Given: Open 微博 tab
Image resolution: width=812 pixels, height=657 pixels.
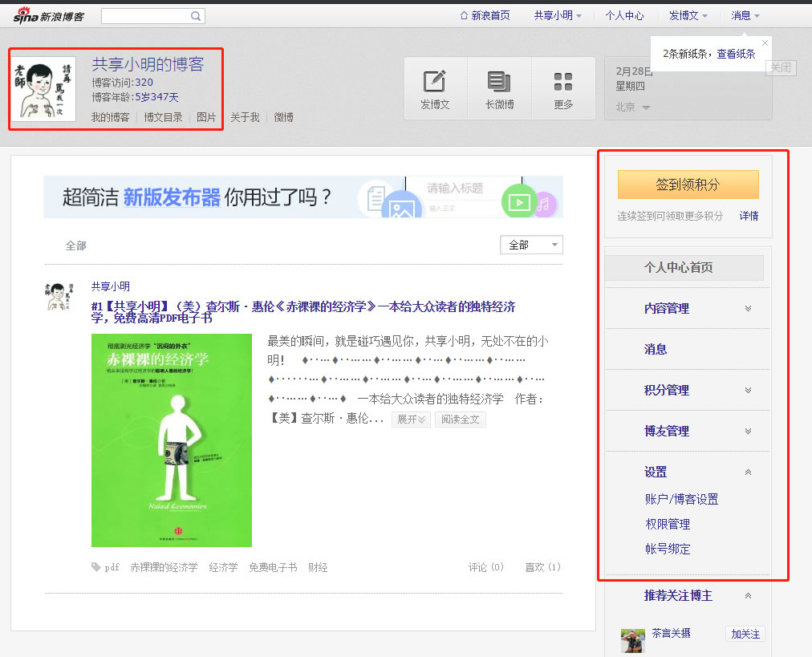Looking at the screenshot, I should pyautogui.click(x=284, y=118).
